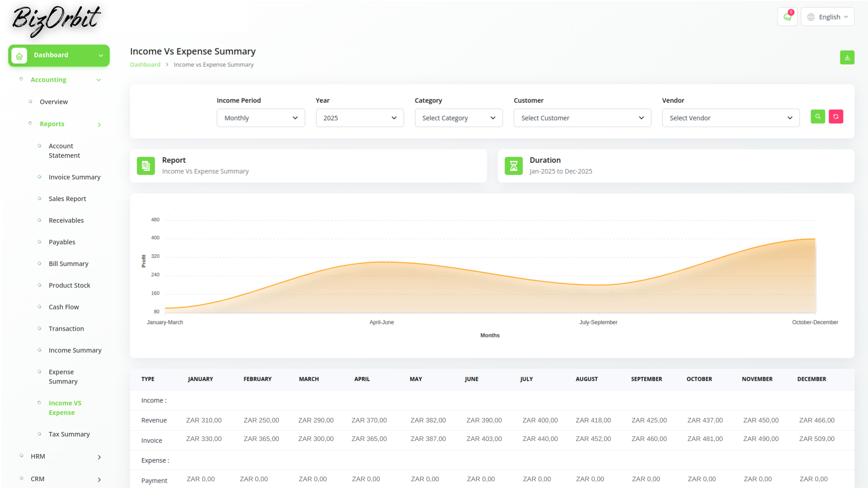This screenshot has height=488, width=868.
Task: Open Account Statement report
Action: [x=64, y=150]
